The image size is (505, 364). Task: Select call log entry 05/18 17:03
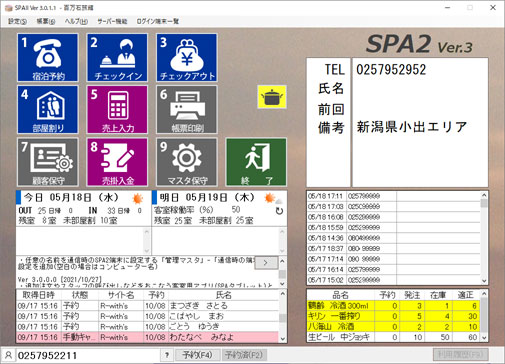(x=393, y=206)
